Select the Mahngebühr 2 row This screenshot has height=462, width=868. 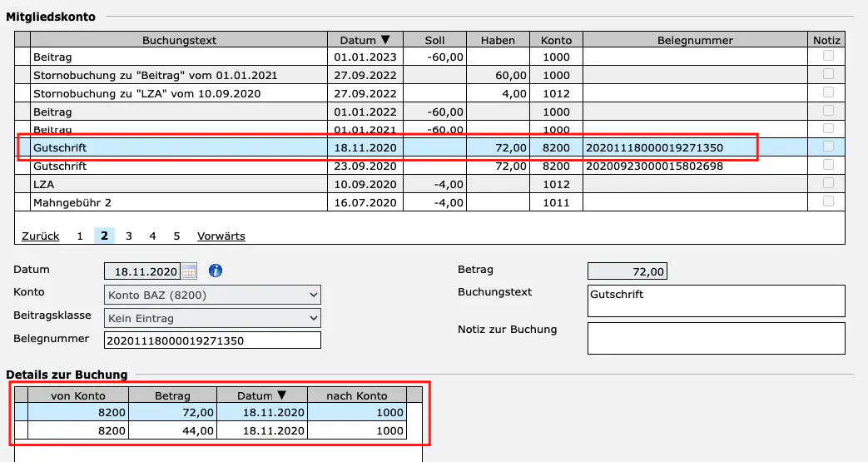click(x=429, y=202)
